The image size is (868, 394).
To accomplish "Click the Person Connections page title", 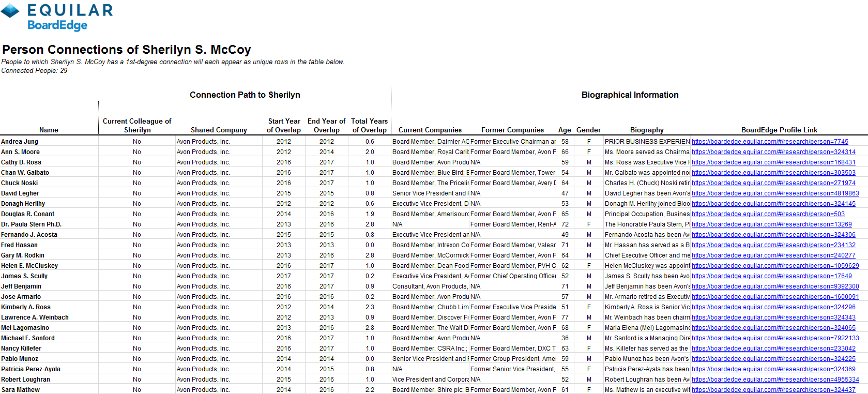I will (x=127, y=50).
